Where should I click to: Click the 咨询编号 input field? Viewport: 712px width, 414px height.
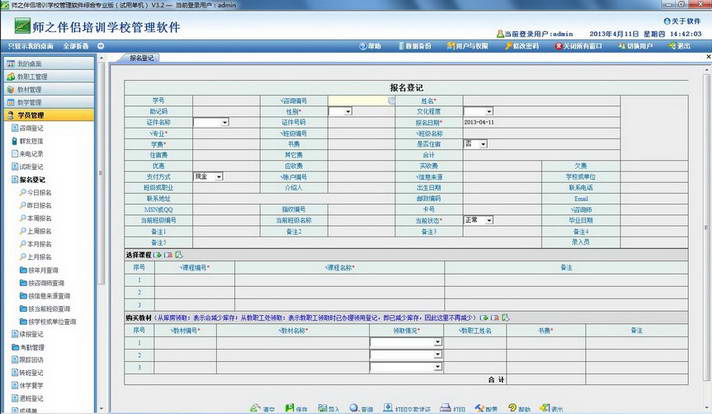point(359,100)
